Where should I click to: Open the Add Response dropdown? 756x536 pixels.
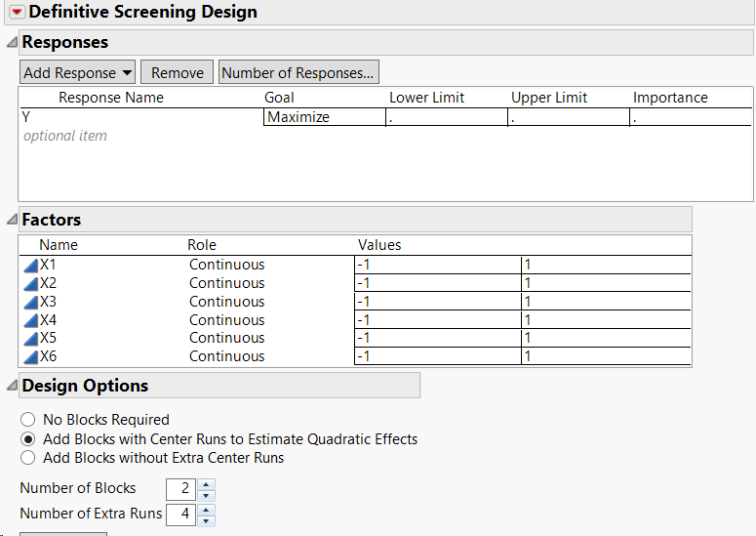point(78,72)
